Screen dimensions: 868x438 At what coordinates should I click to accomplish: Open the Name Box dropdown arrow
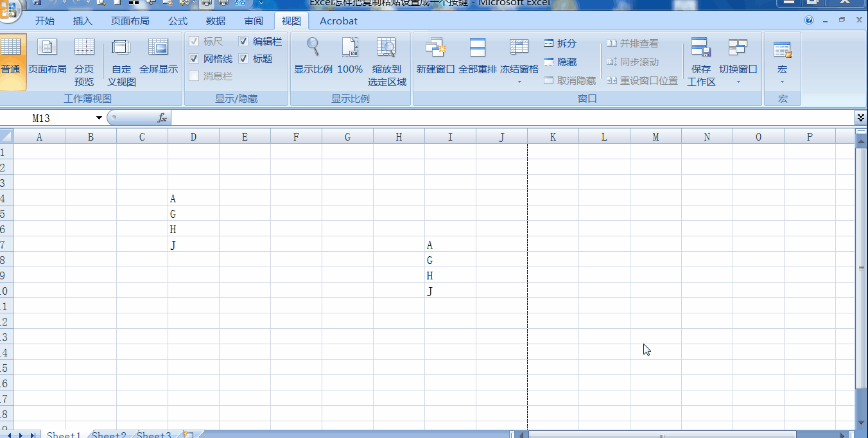click(x=99, y=118)
